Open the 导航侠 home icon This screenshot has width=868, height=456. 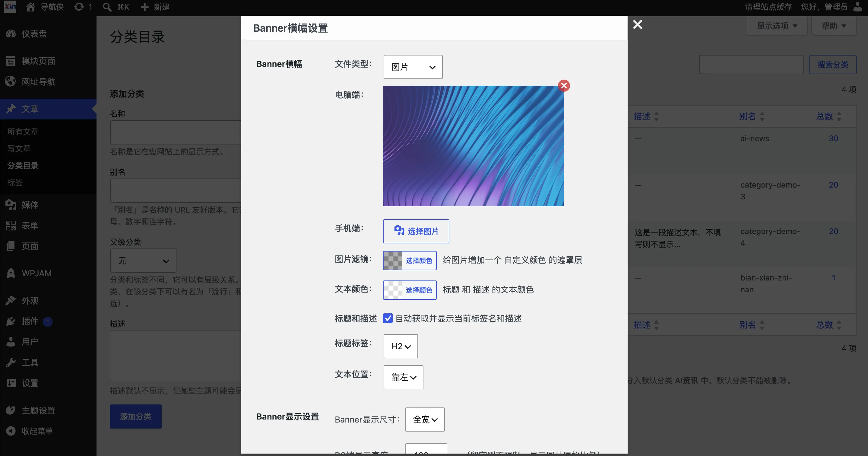point(31,7)
